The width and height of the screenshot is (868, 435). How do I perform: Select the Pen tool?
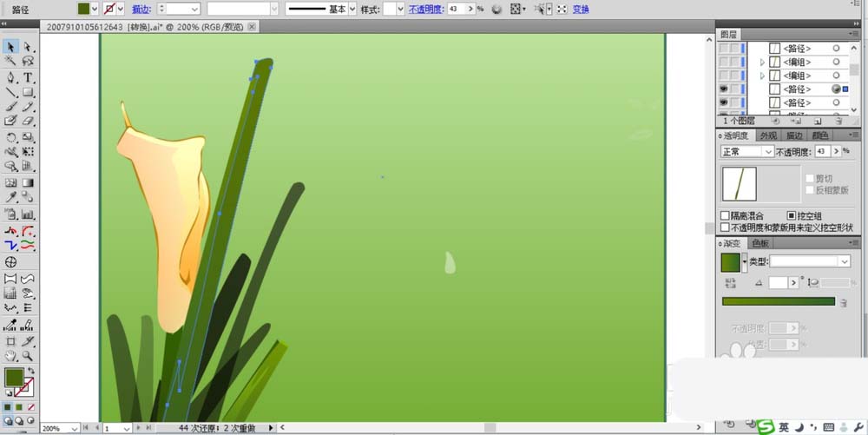tap(10, 77)
